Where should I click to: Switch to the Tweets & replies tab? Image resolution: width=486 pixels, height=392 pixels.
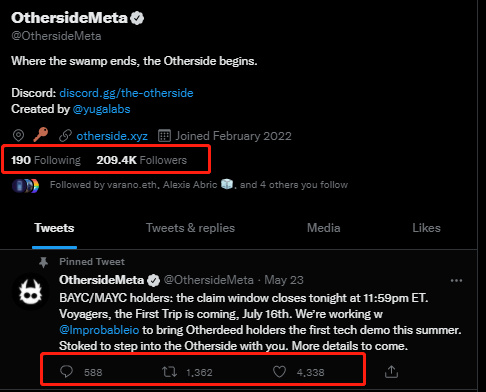(190, 228)
